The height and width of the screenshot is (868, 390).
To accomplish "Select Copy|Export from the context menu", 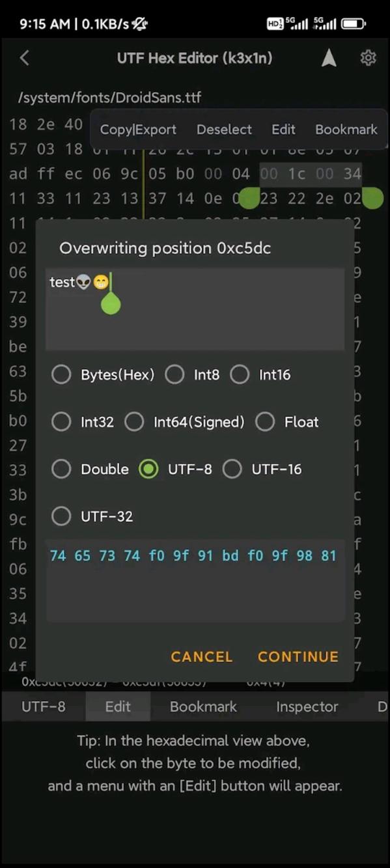I will pyautogui.click(x=137, y=129).
